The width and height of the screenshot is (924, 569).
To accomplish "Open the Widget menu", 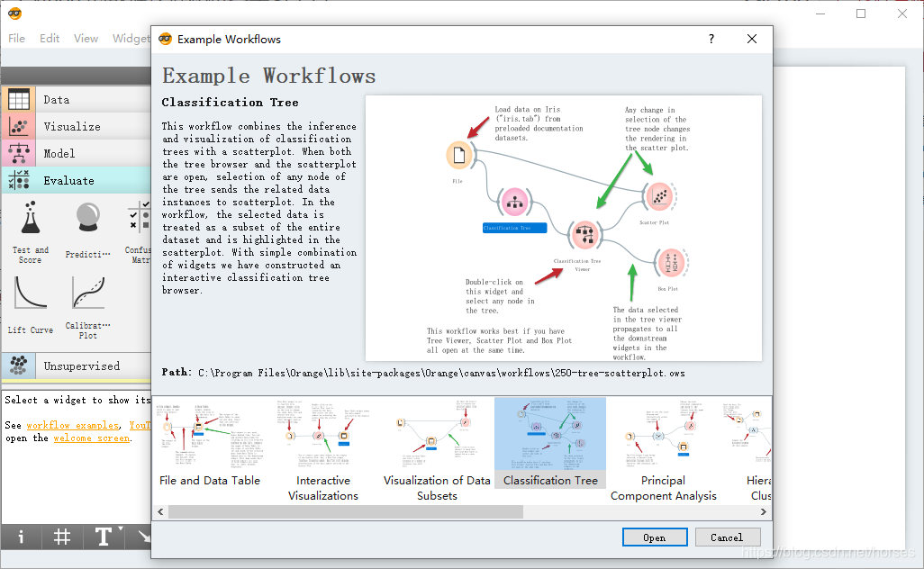I will 131,39.
